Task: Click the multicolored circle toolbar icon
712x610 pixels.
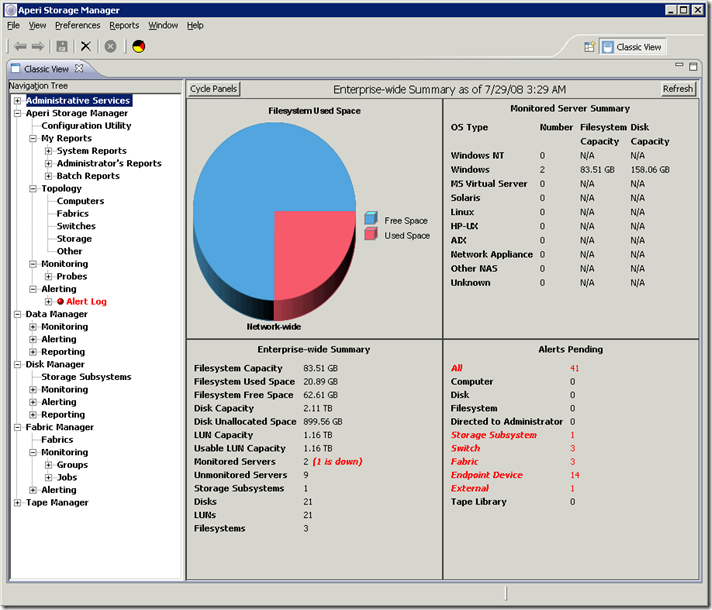Action: point(138,46)
